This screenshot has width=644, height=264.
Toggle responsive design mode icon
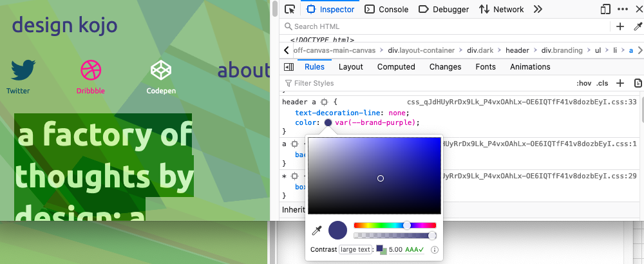pos(605,9)
